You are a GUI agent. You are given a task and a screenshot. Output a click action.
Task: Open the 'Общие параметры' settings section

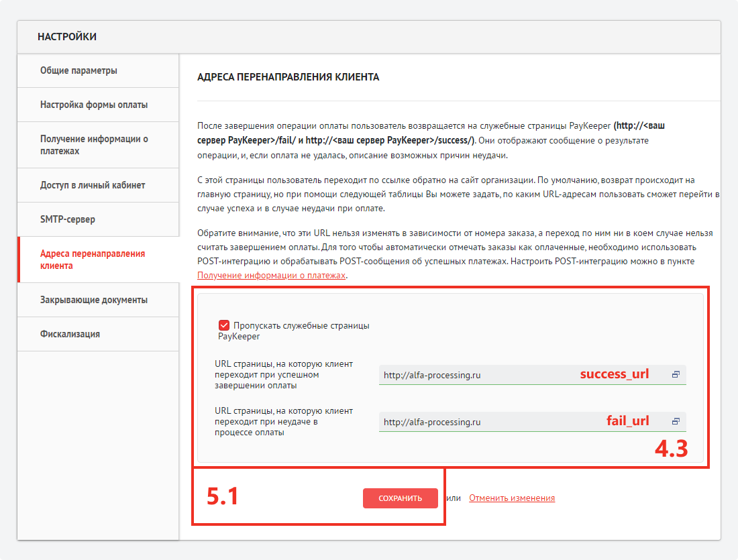78,70
